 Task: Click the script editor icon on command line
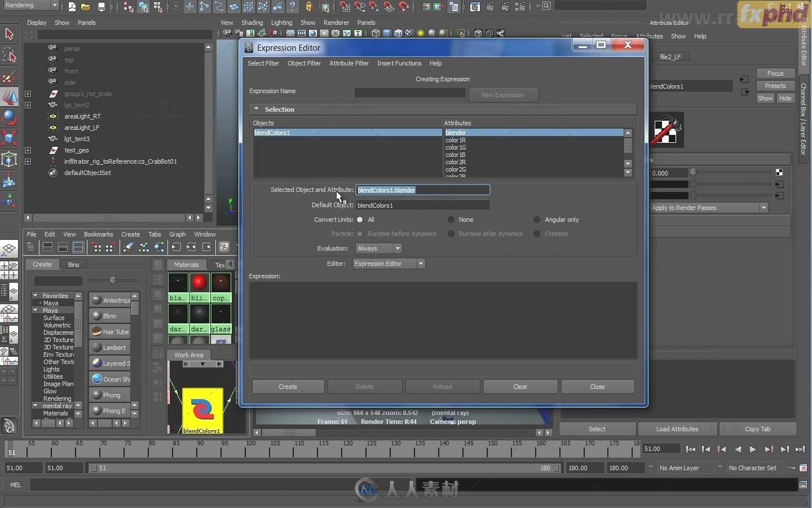pos(803,485)
